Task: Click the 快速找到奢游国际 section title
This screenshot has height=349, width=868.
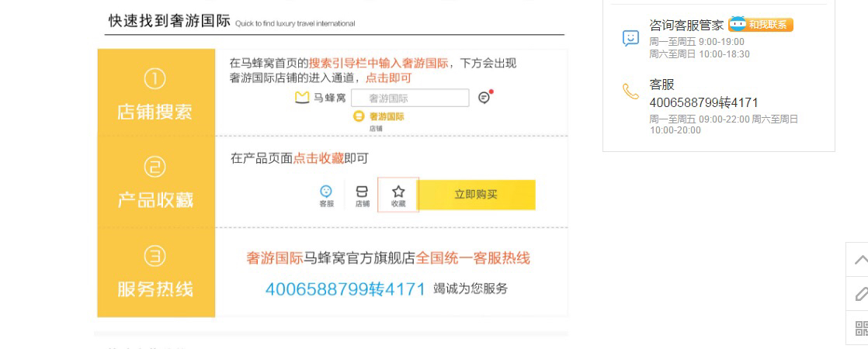Action: tap(169, 21)
